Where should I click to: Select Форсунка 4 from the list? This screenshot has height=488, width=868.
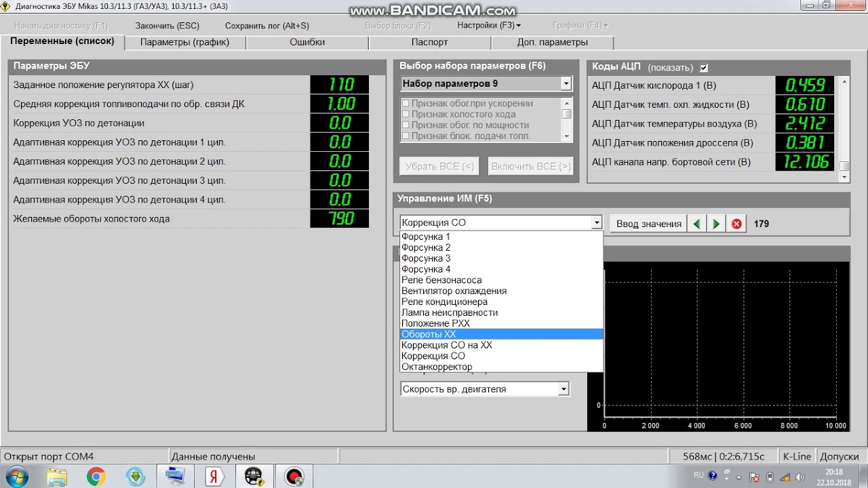pos(501,269)
